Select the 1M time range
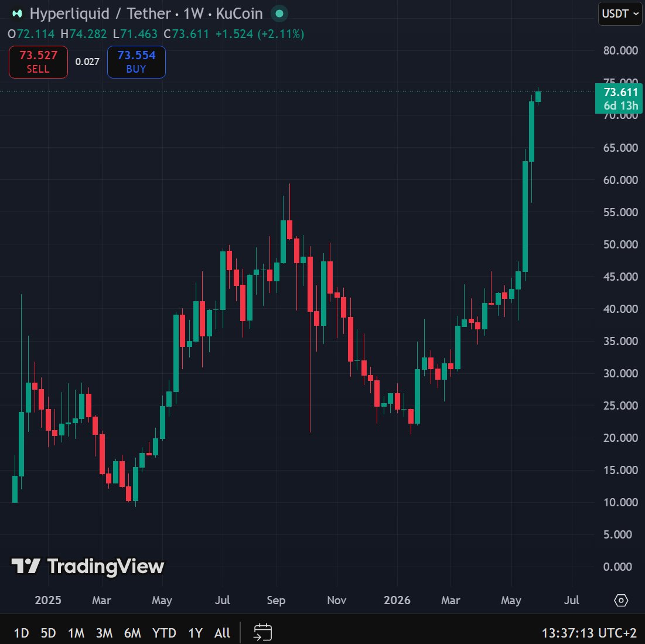 tap(76, 632)
